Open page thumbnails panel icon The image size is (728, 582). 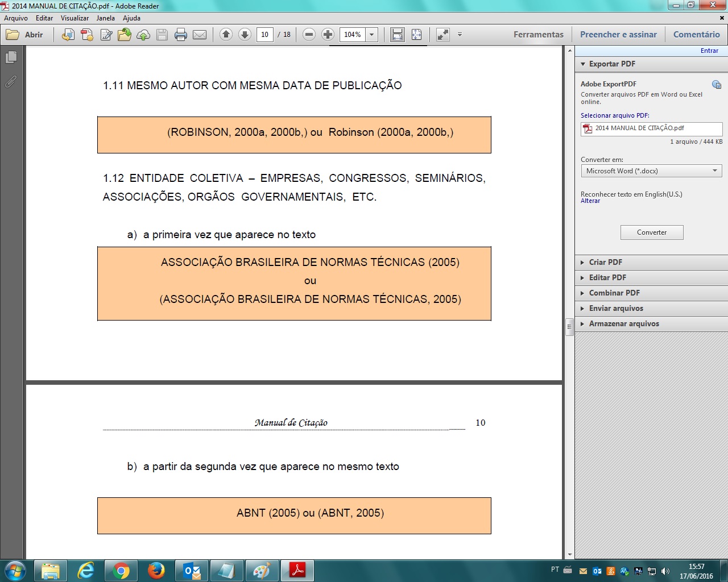point(11,57)
